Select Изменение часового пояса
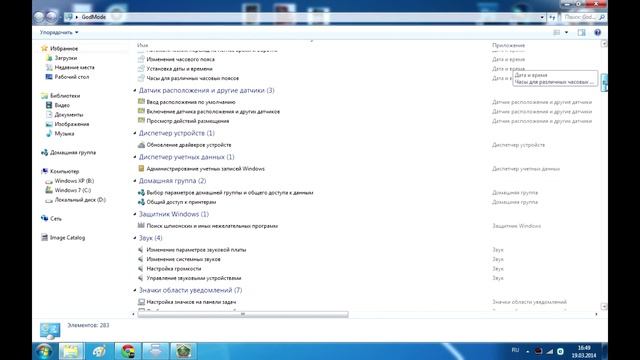The image size is (640, 360). coord(180,60)
